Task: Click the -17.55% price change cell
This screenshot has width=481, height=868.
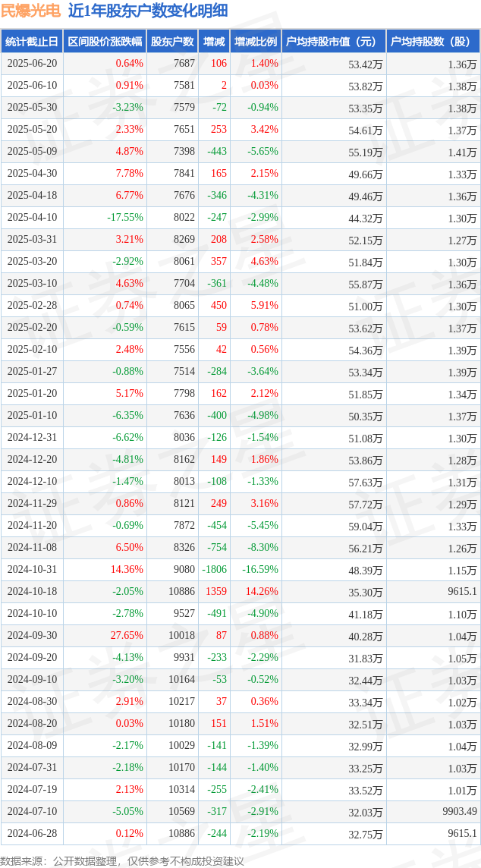Action: coord(125,218)
